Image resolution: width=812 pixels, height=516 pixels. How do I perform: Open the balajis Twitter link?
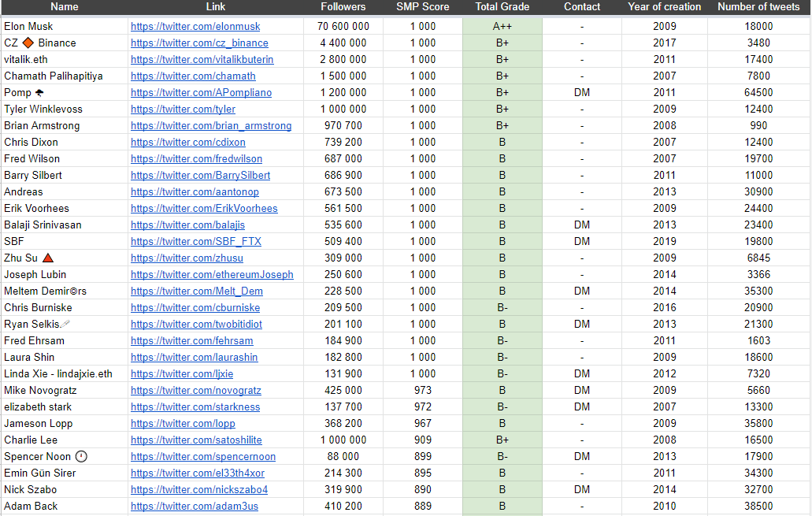[187, 225]
